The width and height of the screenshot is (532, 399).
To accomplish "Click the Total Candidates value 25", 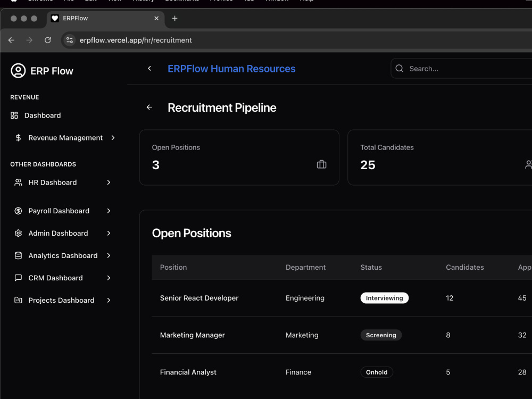I will point(368,165).
